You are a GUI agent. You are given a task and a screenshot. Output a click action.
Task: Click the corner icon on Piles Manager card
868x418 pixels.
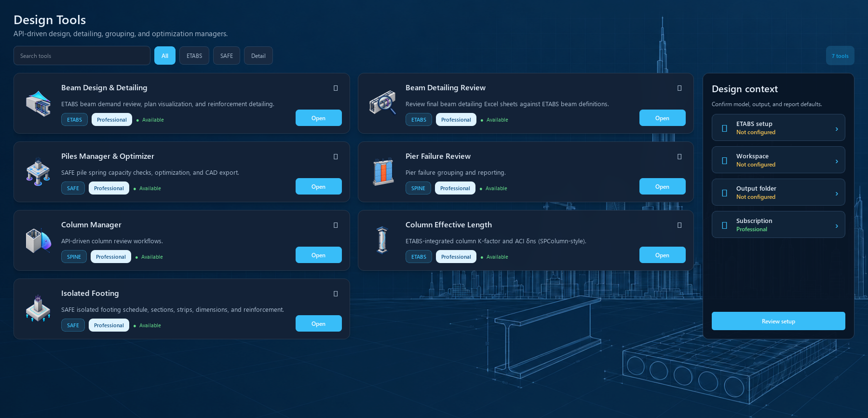tap(336, 157)
